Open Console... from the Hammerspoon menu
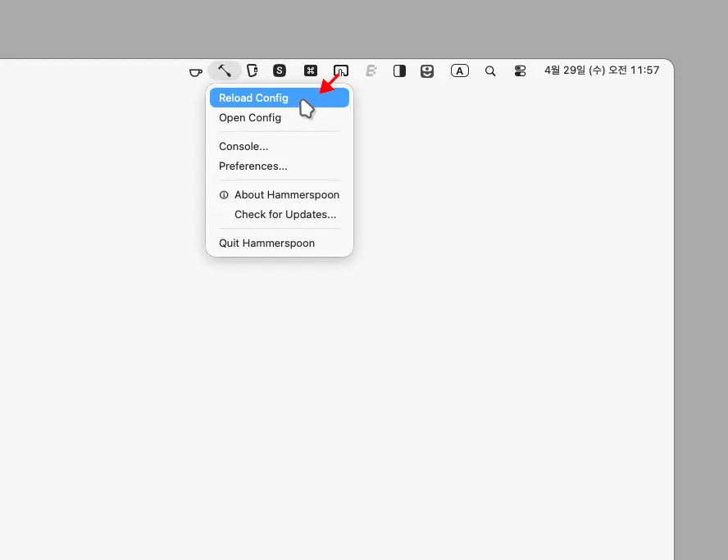The height and width of the screenshot is (560, 728). [280, 146]
